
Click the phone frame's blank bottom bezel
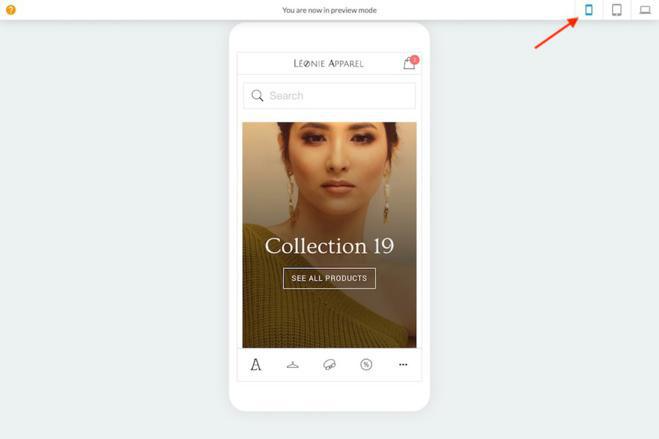[x=329, y=396]
